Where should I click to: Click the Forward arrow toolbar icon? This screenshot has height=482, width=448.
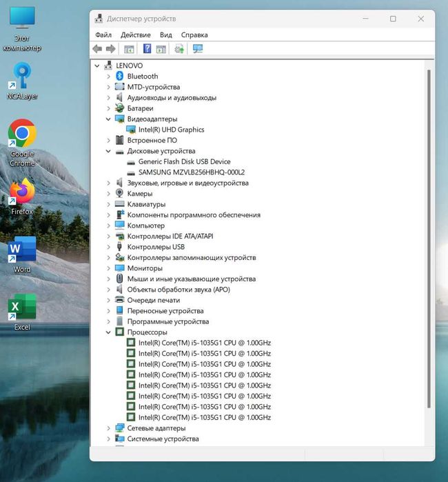[110, 49]
